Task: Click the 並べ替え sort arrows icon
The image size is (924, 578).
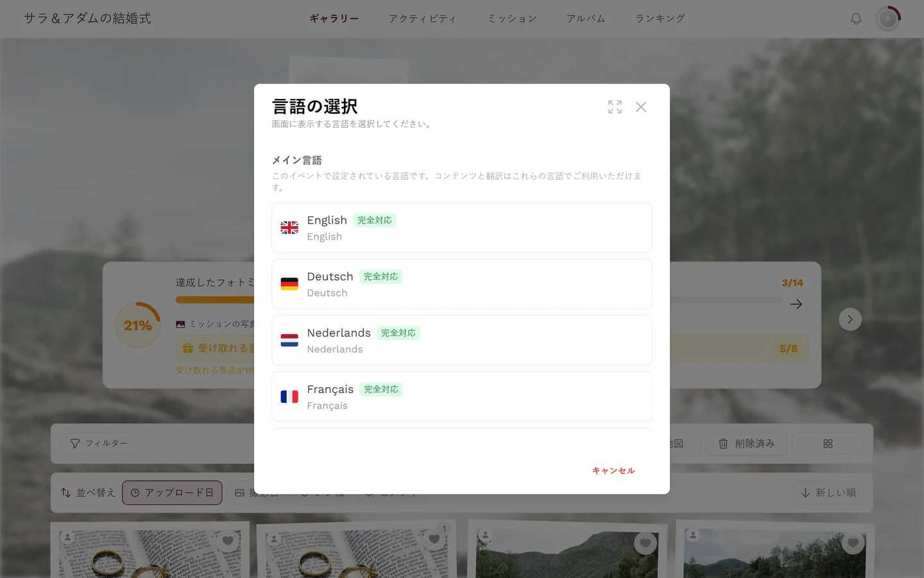Action: click(65, 493)
